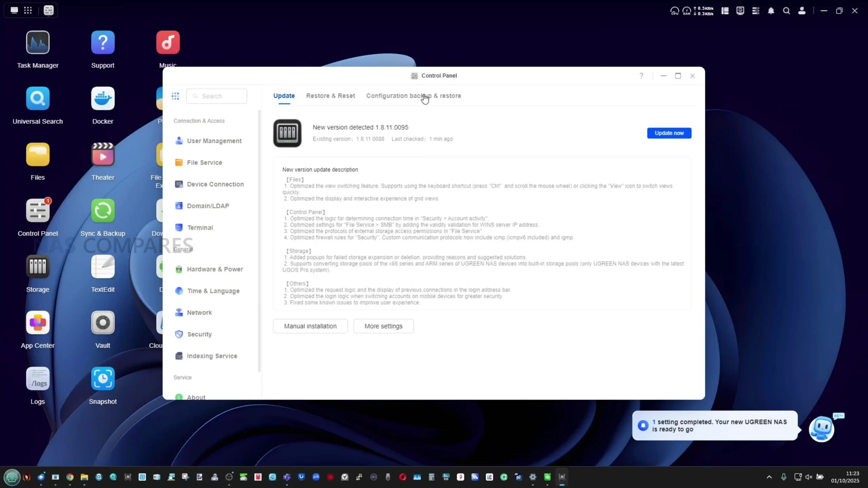This screenshot has width=868, height=488.
Task: Open the Storage desktop app
Action: (x=38, y=267)
